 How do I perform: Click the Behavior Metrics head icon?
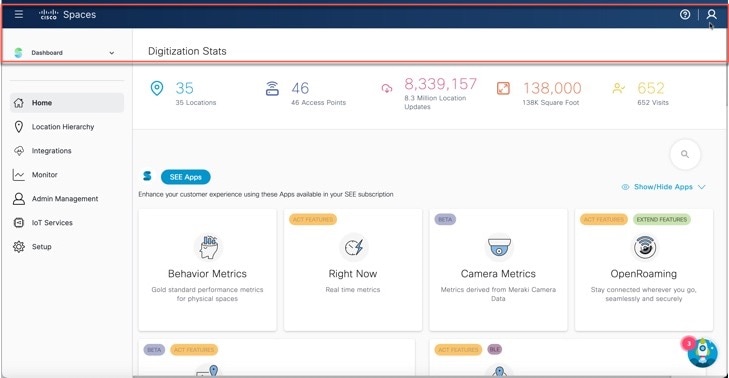[208, 247]
